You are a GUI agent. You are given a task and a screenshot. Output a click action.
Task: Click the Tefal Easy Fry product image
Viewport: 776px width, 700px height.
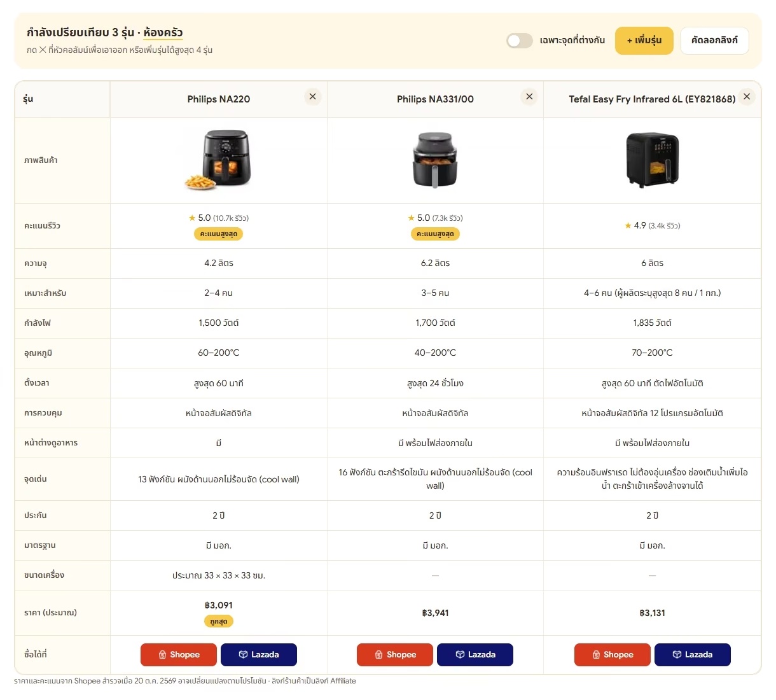coord(653,160)
